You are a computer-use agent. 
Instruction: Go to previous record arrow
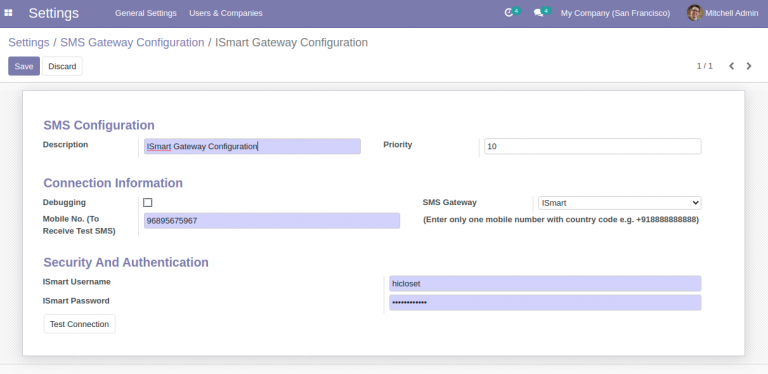tap(731, 66)
